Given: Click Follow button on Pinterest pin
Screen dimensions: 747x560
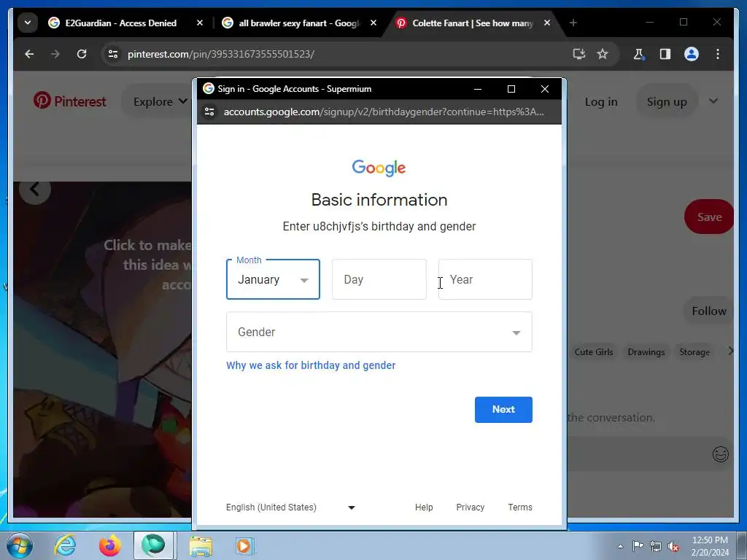Looking at the screenshot, I should pos(708,311).
